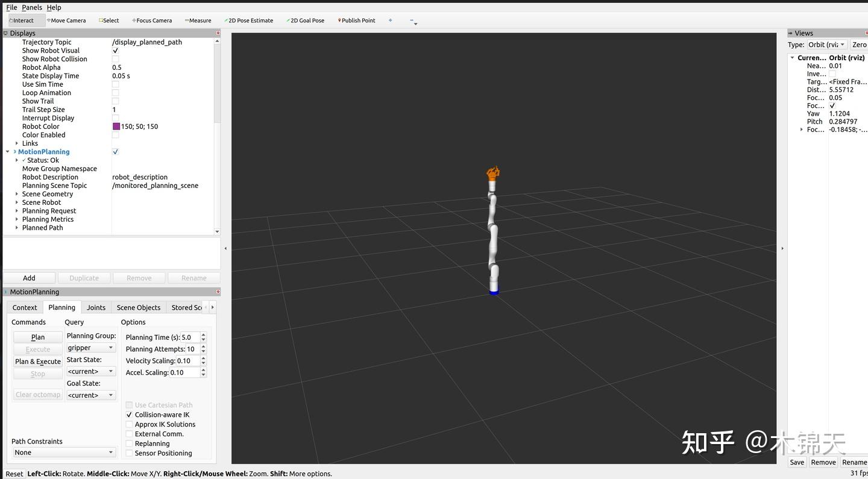Switch to the Select tool
Screen dimensions: 868x479
(x=108, y=20)
